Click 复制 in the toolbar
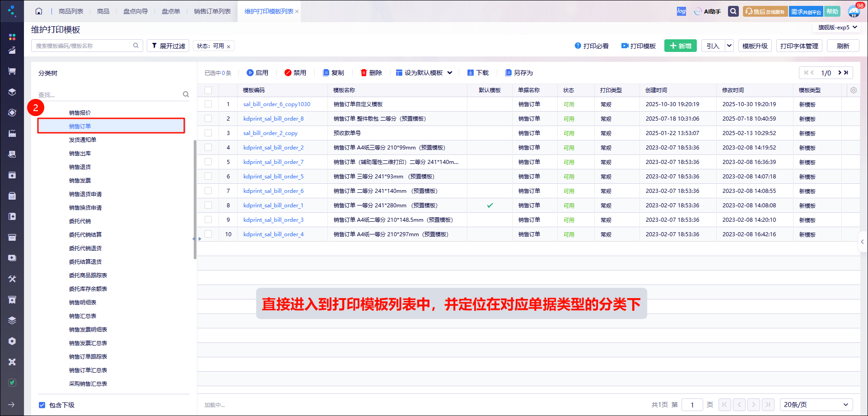Viewport: 868px width, 416px height. pyautogui.click(x=333, y=73)
